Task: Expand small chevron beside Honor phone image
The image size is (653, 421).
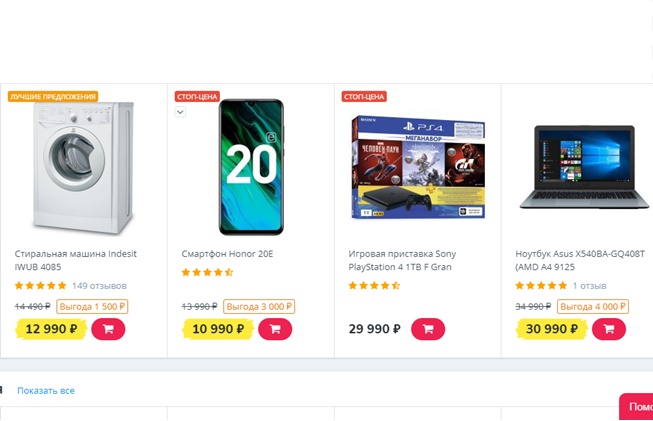Action: tap(180, 112)
